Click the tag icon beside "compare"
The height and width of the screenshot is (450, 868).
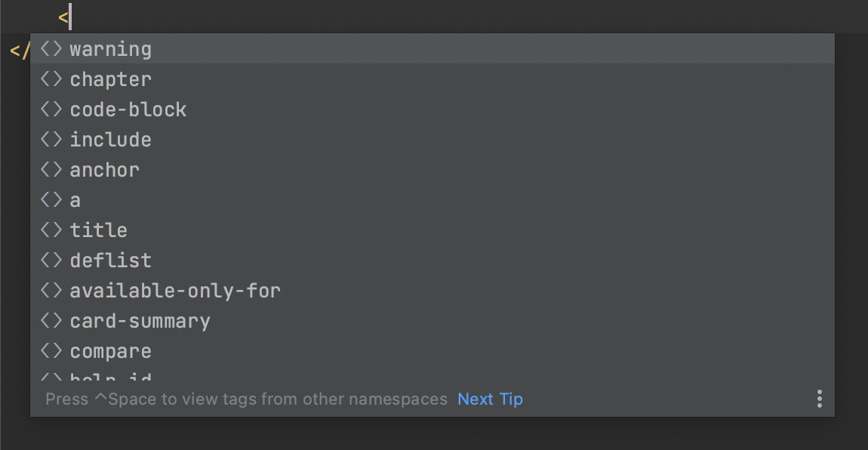click(50, 350)
